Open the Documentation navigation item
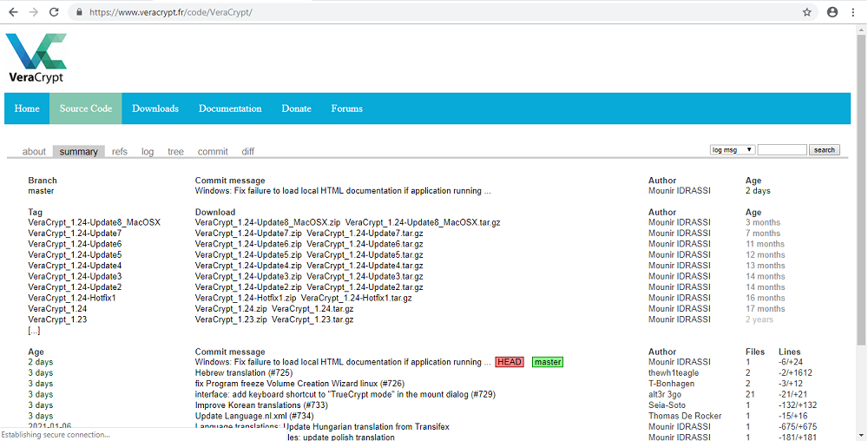The height and width of the screenshot is (441, 868). [230, 109]
